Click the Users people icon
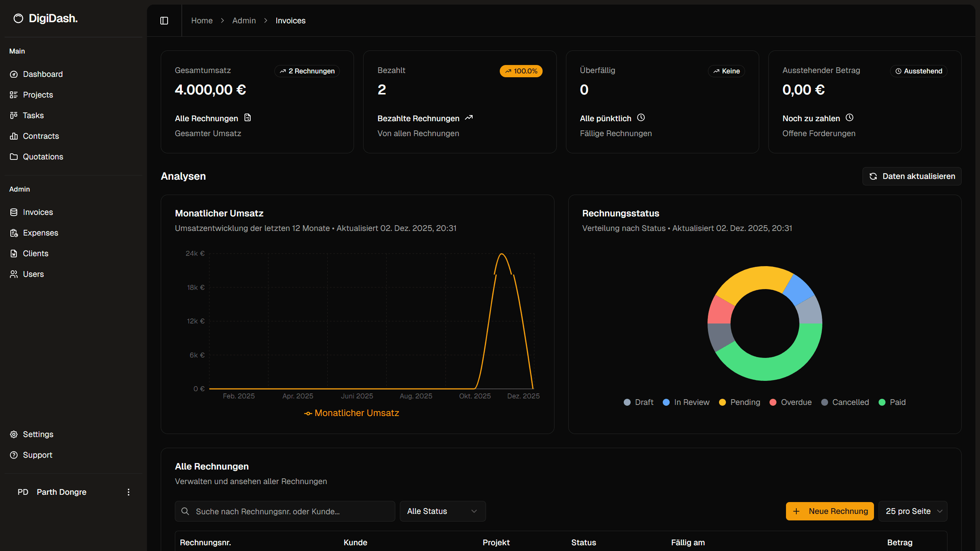Viewport: 980px width, 551px height. 14,274
